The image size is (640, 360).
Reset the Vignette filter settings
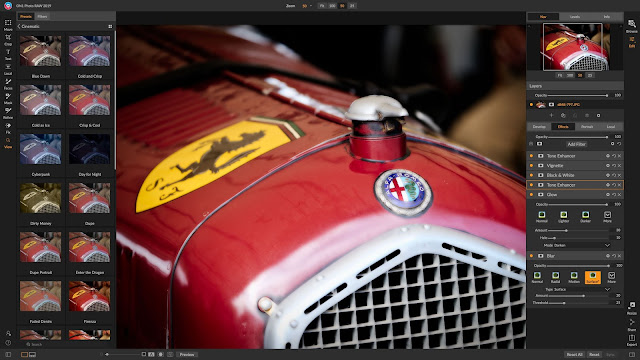tap(613, 166)
